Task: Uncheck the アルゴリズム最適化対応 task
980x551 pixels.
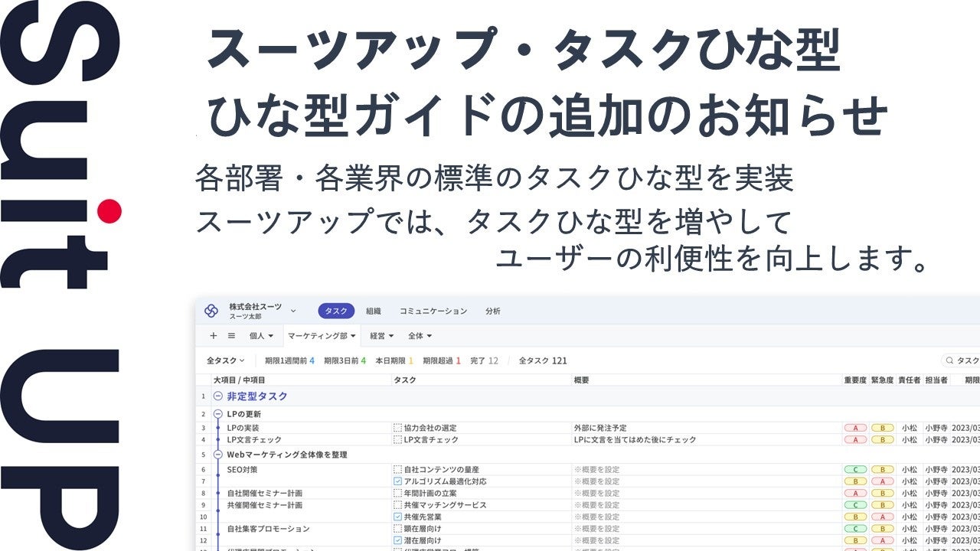Action: (x=397, y=481)
